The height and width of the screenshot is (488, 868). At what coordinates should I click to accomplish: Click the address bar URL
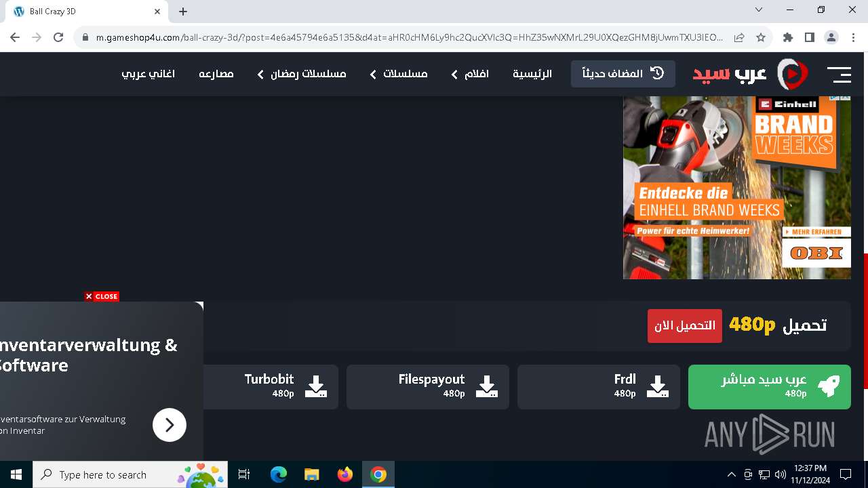[x=410, y=38]
